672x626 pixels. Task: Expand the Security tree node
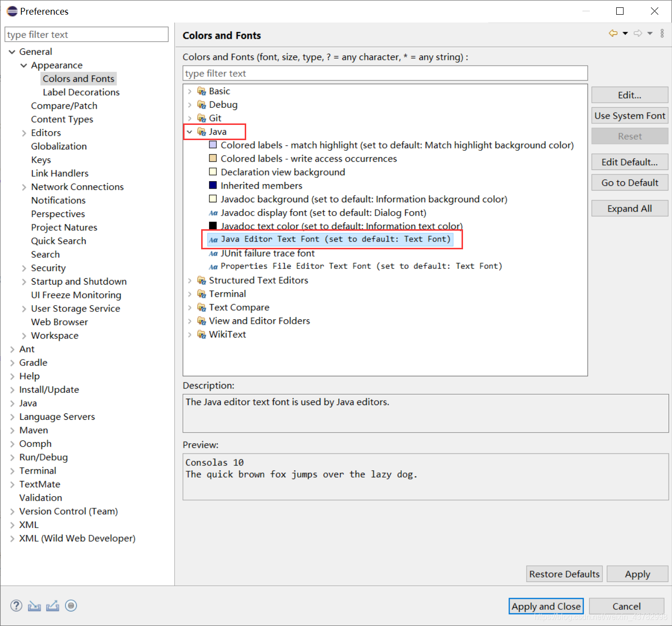24,268
